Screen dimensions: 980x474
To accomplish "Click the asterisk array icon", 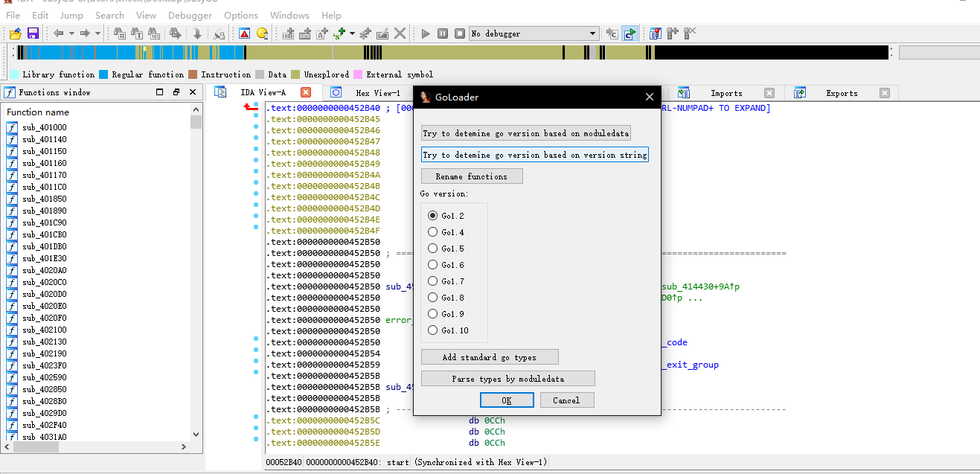I will point(365,33).
